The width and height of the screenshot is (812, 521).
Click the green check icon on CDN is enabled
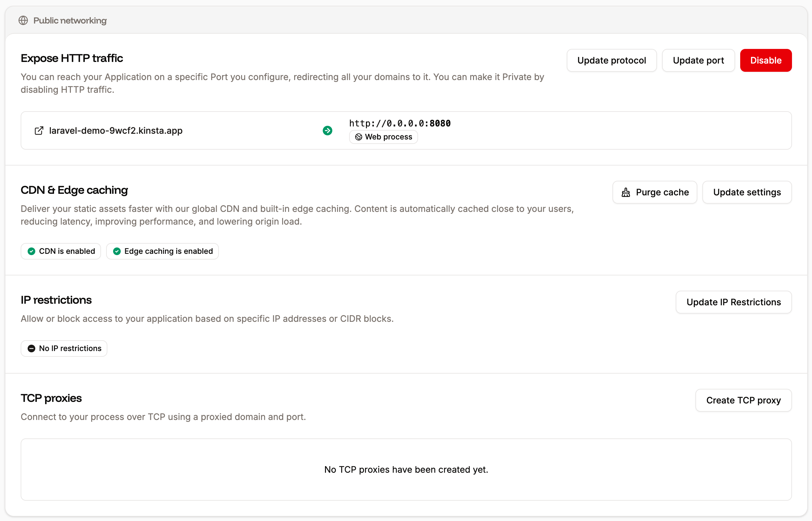point(31,251)
